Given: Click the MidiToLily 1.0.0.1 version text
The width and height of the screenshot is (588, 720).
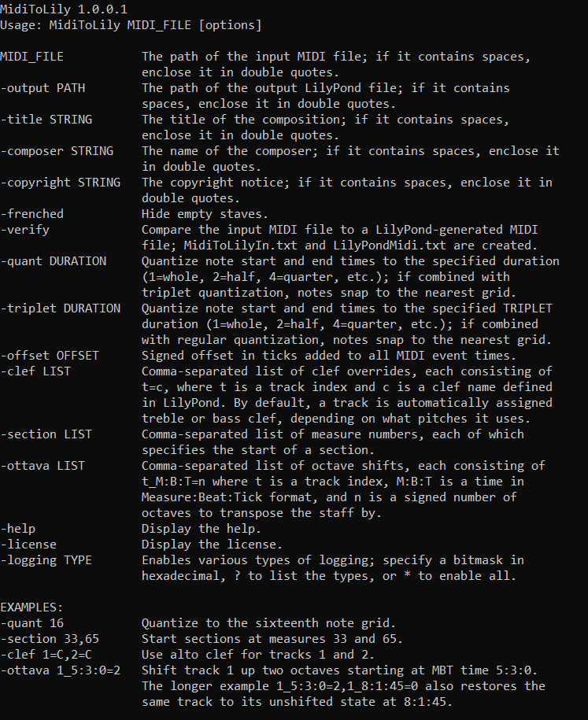Looking at the screenshot, I should [58, 9].
